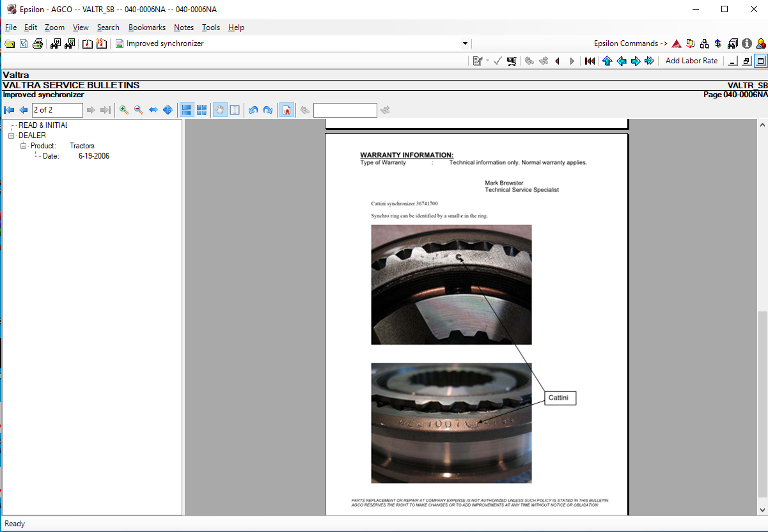Open the File menu
Image resolution: width=768 pixels, height=532 pixels.
[x=11, y=27]
